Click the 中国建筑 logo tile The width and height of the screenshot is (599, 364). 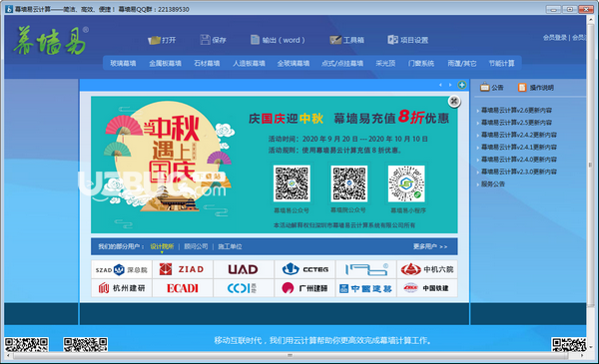click(x=366, y=288)
